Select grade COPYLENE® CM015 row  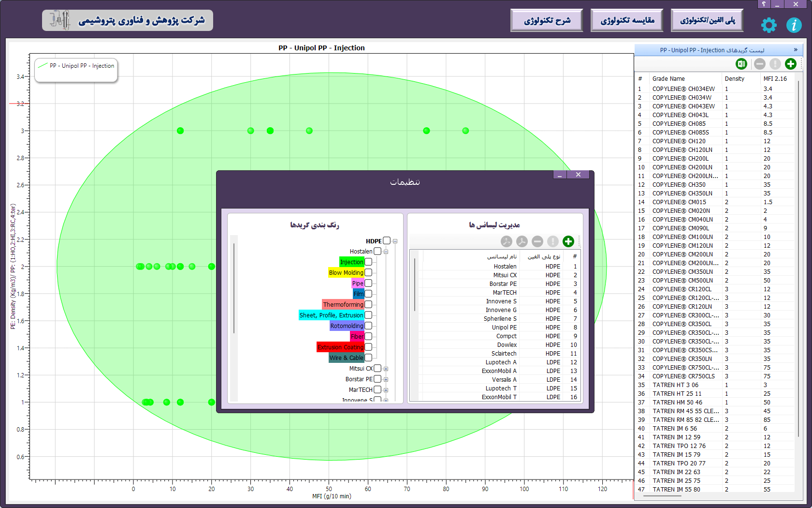714,202
